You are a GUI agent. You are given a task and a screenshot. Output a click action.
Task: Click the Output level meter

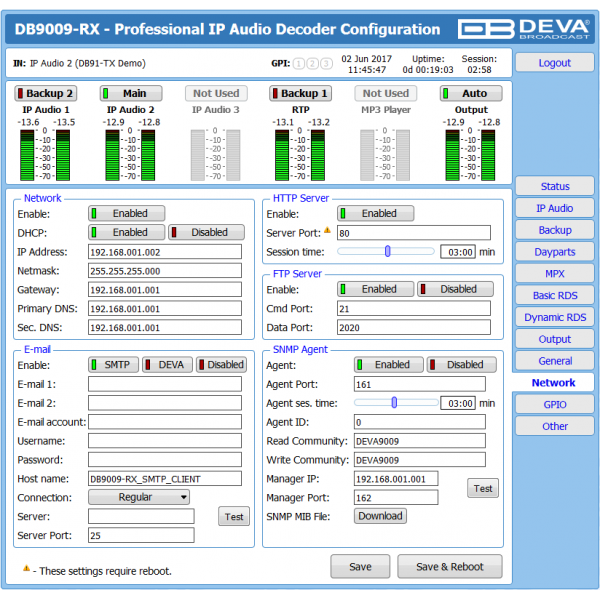tap(470, 155)
